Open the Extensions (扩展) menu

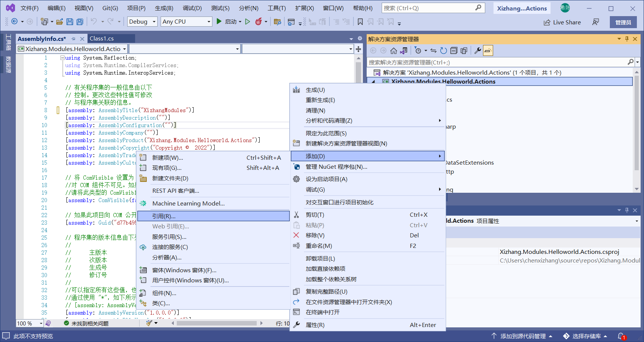click(305, 8)
